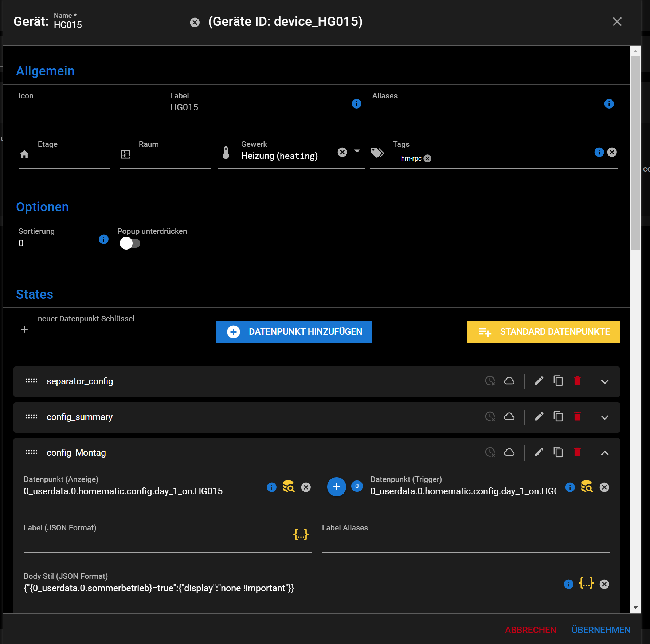Show info for the Label field

(x=356, y=104)
